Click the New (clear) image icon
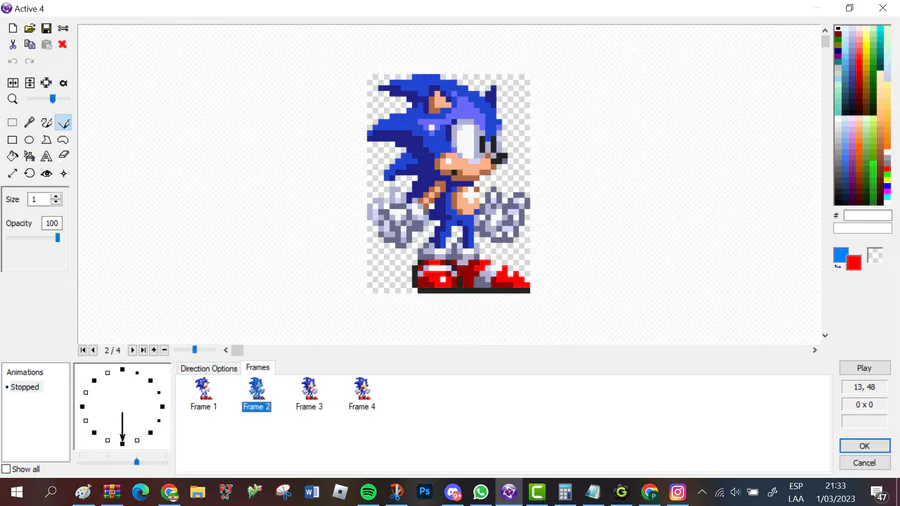Screen dimensions: 900x506 [13, 28]
